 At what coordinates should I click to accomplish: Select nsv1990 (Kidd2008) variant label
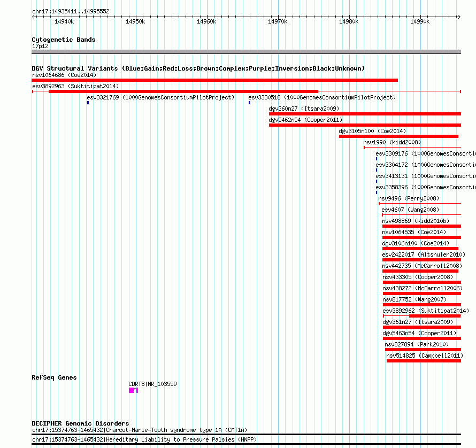pyautogui.click(x=392, y=142)
